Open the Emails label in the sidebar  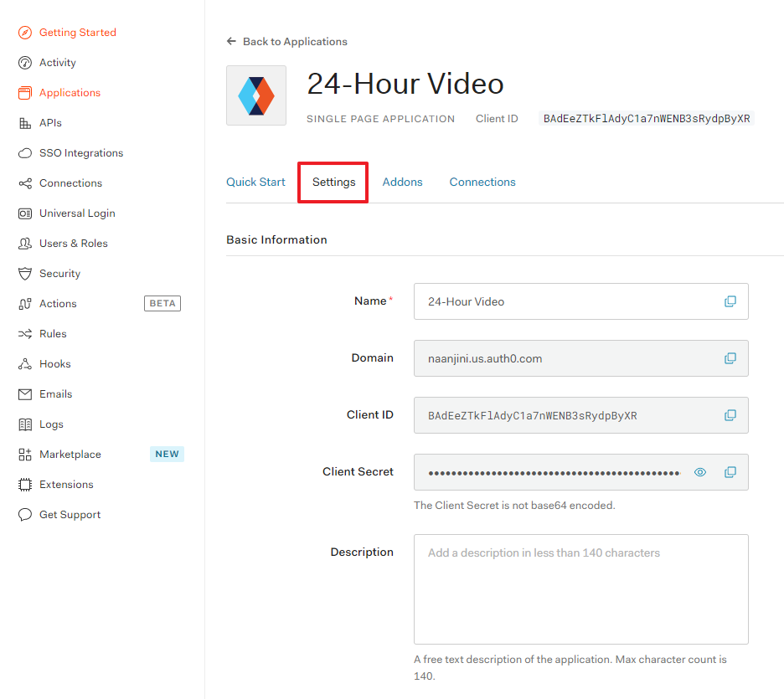click(x=56, y=394)
